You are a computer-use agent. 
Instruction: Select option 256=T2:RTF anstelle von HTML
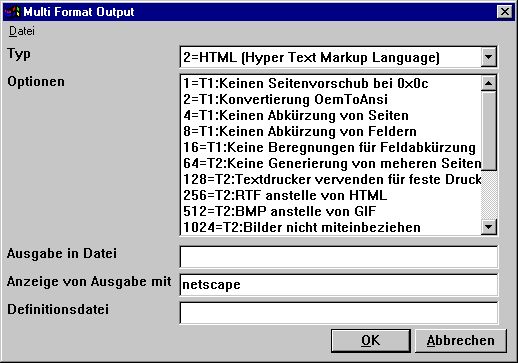[331, 195]
